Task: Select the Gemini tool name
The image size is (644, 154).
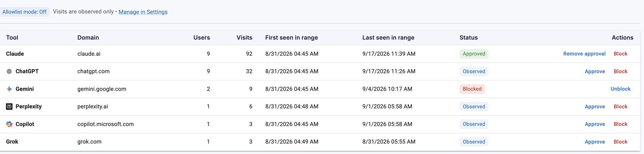Action: coord(24,89)
